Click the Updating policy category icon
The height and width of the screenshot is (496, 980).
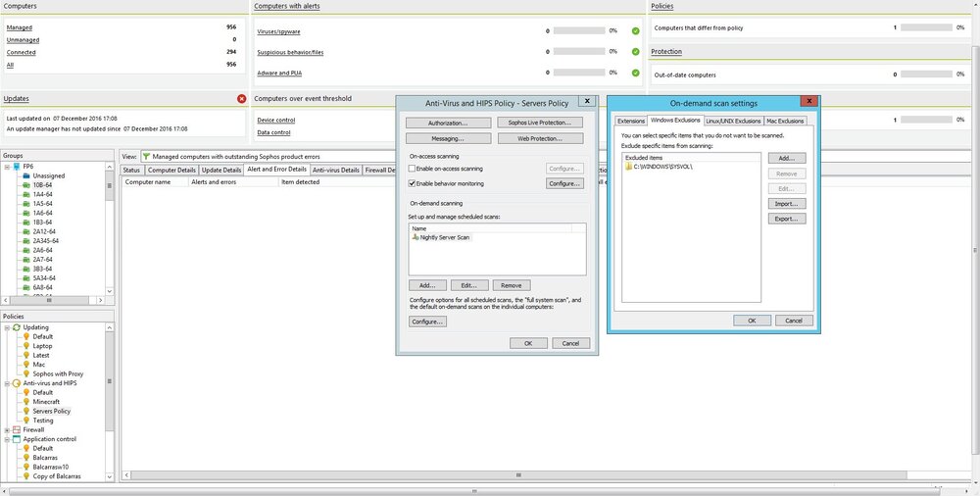(17, 327)
